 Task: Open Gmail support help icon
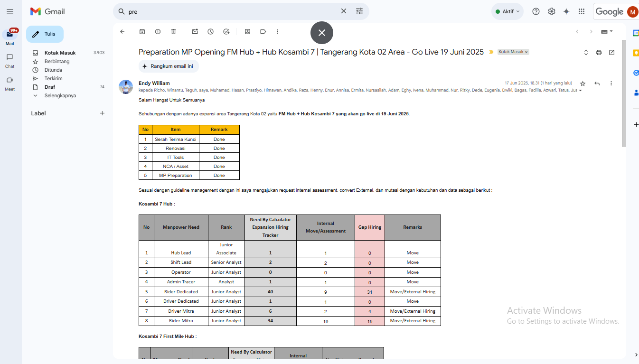pos(536,11)
